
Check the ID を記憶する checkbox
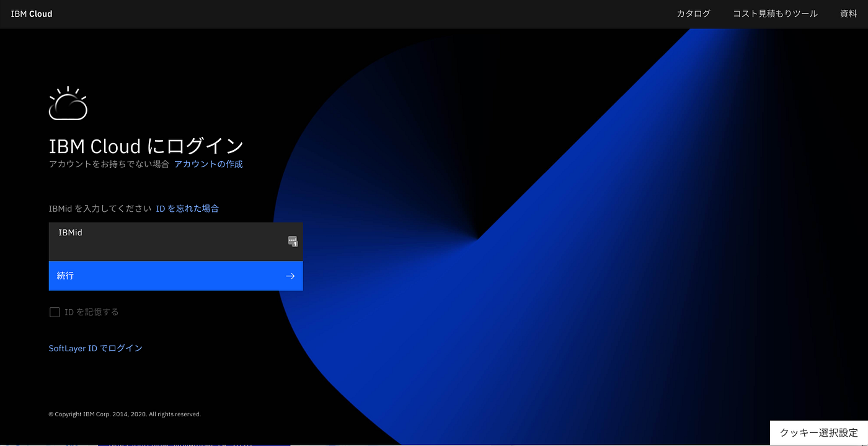tap(55, 312)
